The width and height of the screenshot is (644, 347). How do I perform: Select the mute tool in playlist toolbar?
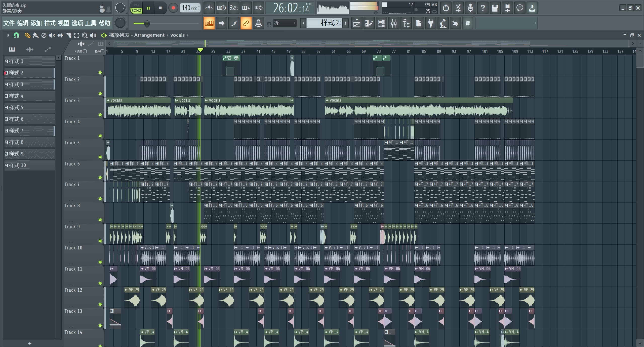pyautogui.click(x=52, y=35)
